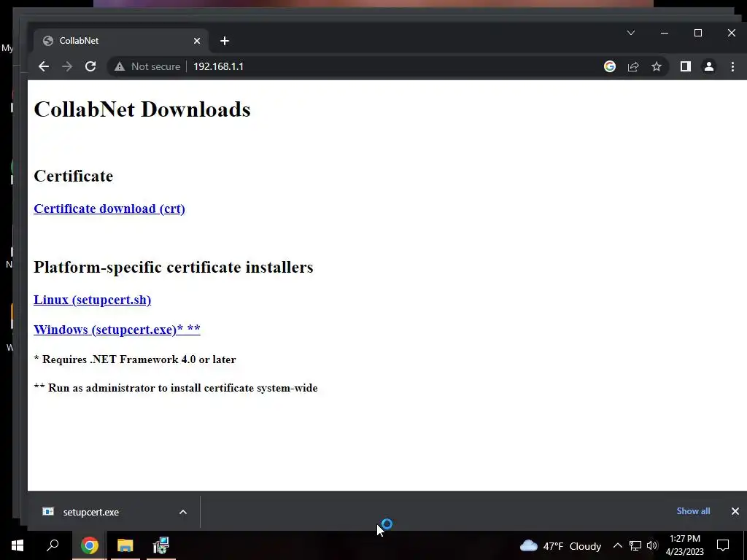Open File Explorer from taskbar
Image resolution: width=747 pixels, height=560 pixels.
coord(125,545)
